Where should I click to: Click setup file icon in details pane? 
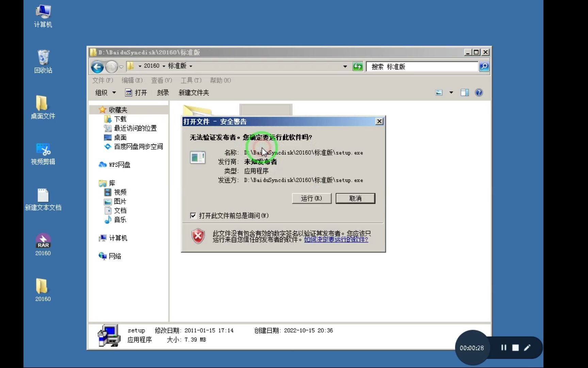(x=109, y=336)
